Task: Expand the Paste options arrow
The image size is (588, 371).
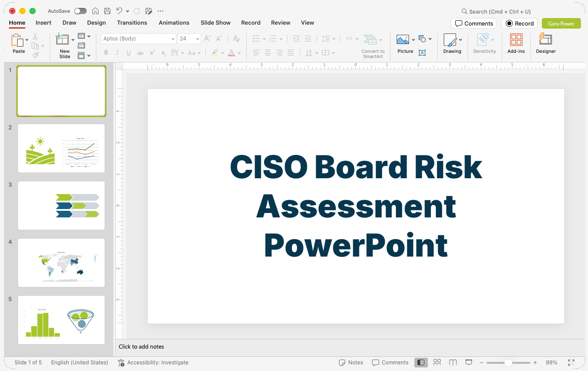Action: pyautogui.click(x=27, y=40)
